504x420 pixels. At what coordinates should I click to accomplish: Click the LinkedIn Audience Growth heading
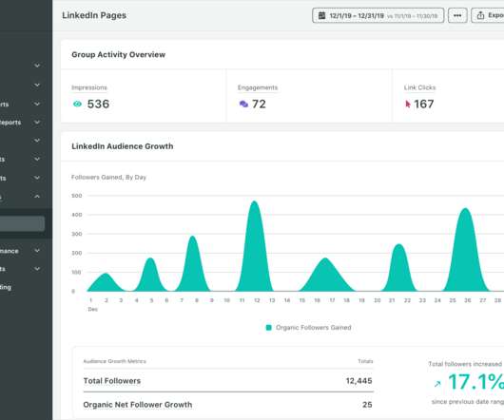click(x=123, y=146)
